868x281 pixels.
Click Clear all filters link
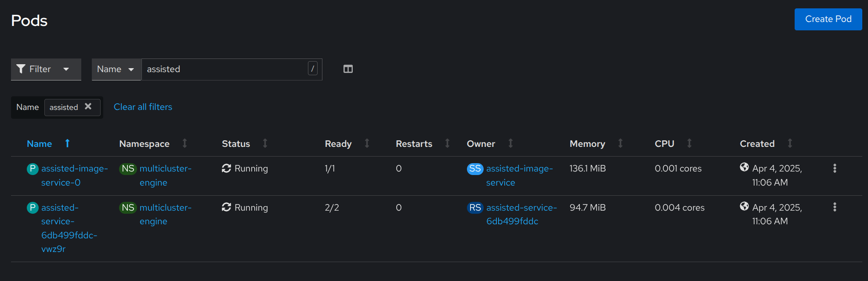coord(143,107)
